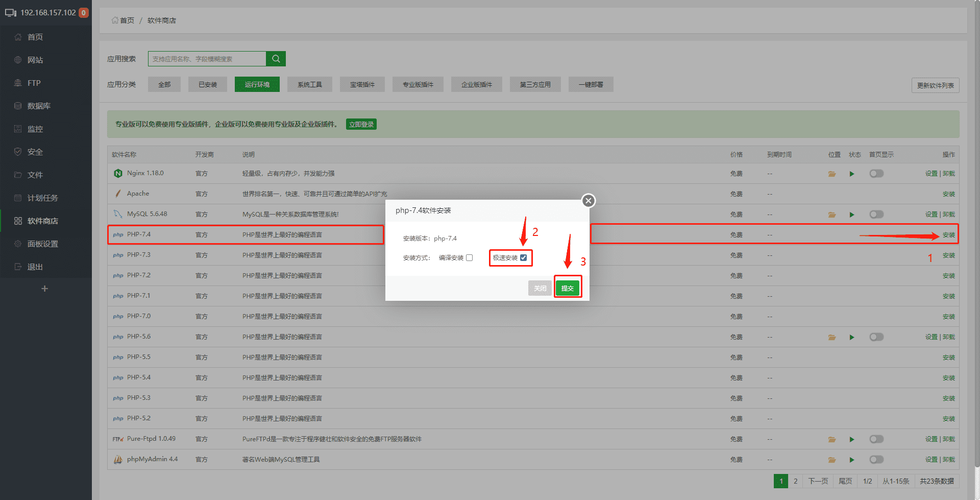Switch to 系统工具 category tab
The width and height of the screenshot is (980, 500).
coord(310,84)
